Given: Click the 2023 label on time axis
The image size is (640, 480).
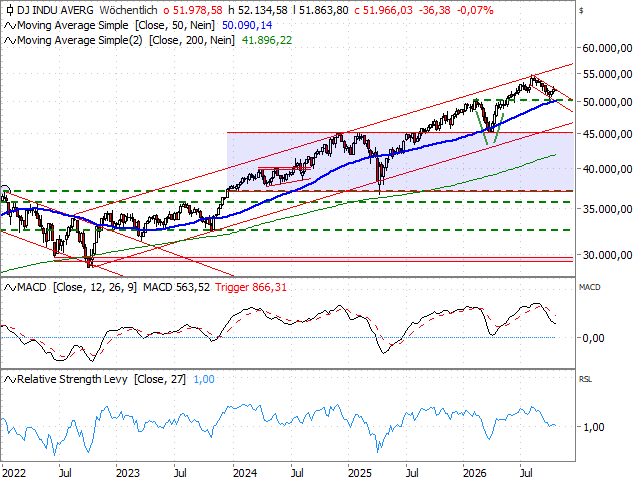Looking at the screenshot, I should tap(128, 473).
